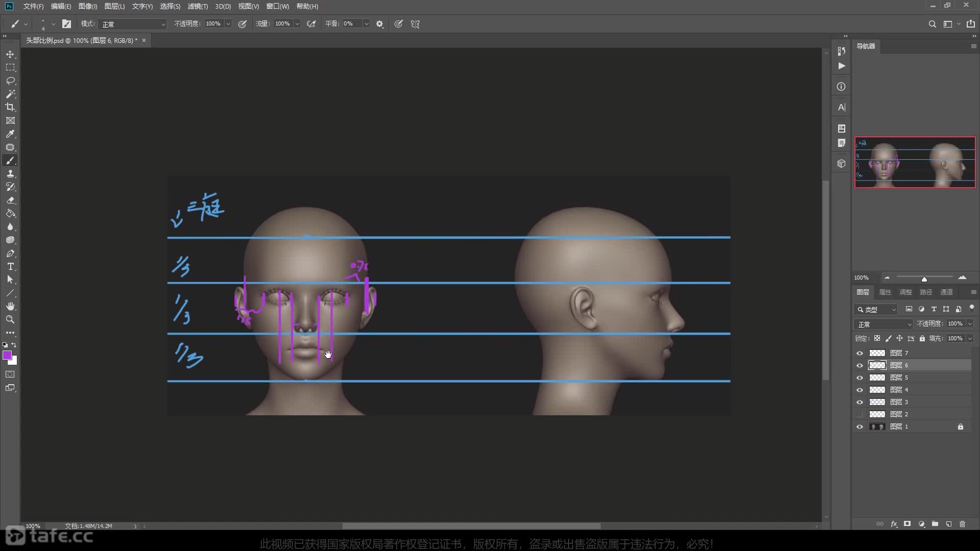This screenshot has height=551, width=980.
Task: Select the Eraser tool
Action: 10,200
